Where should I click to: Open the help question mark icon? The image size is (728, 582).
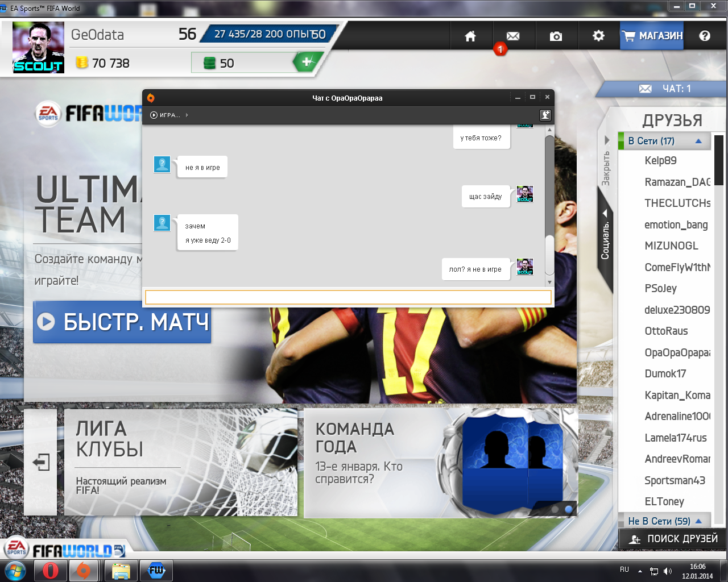click(705, 36)
